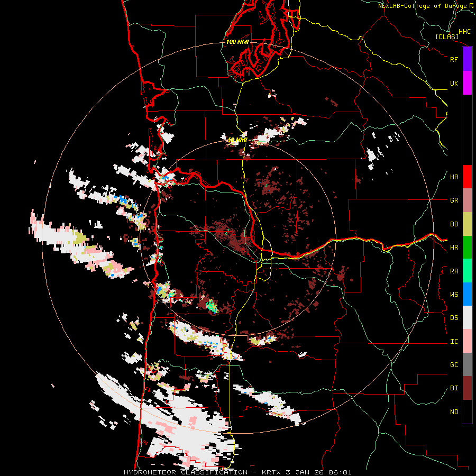Click the RF legend label

454,59
